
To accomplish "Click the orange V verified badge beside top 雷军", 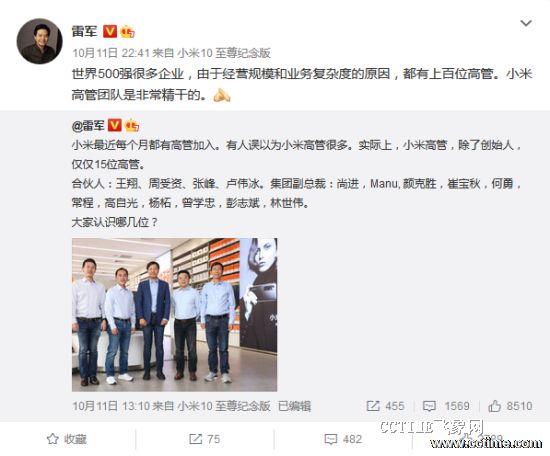I will (x=109, y=32).
